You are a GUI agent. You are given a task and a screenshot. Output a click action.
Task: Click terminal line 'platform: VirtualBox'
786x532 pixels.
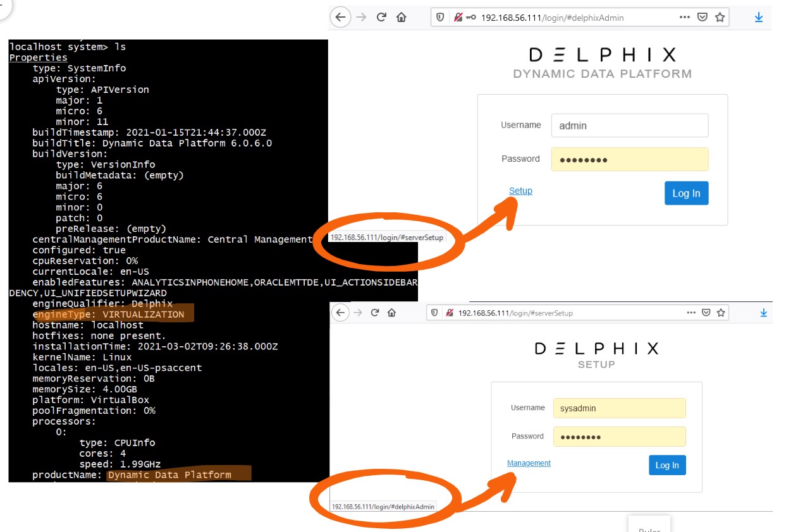coord(90,400)
